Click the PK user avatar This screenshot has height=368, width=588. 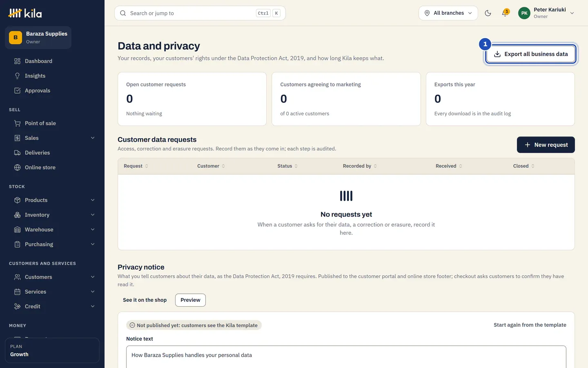point(524,13)
